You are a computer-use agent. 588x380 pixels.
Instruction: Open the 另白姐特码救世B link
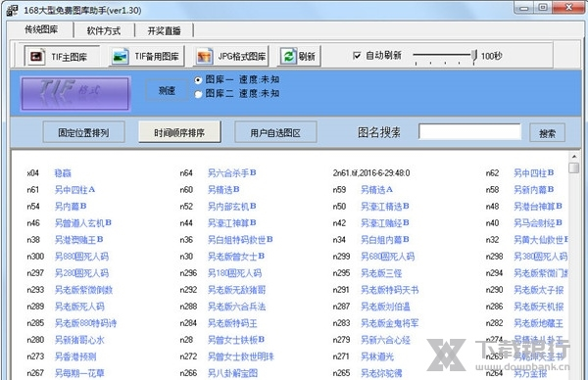click(240, 240)
